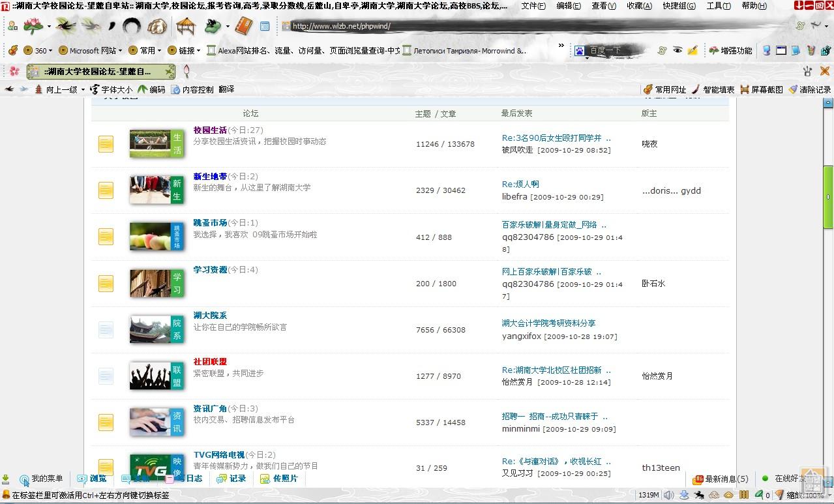Open the 屏幕截图 screenshot tool

[x=761, y=89]
